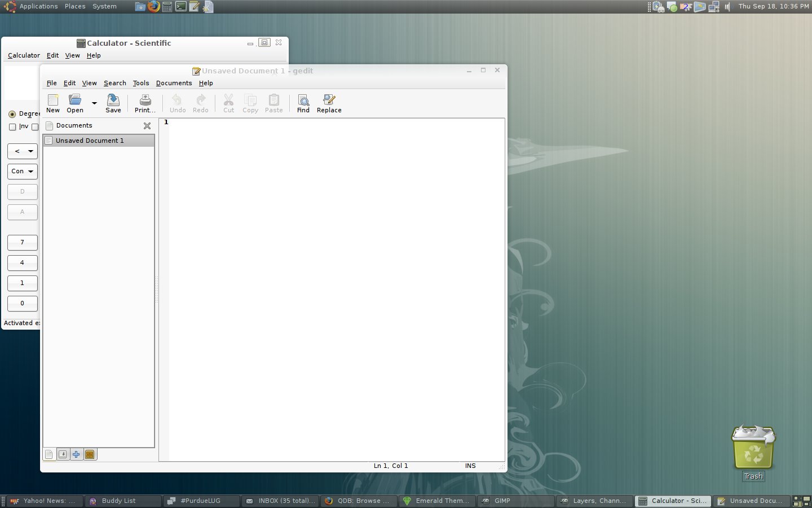Viewport: 812px width, 508px height.
Task: Toggle the Inv checkbox in Calculator
Action: pos(12,127)
